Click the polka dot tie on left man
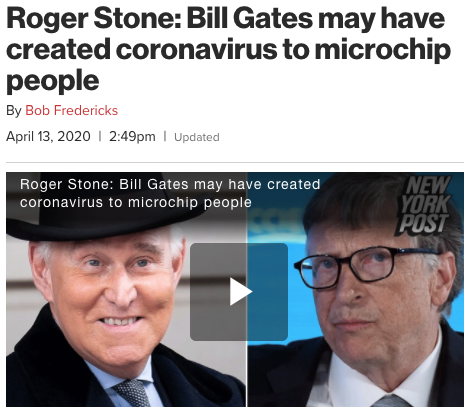464x407 pixels. tap(133, 393)
